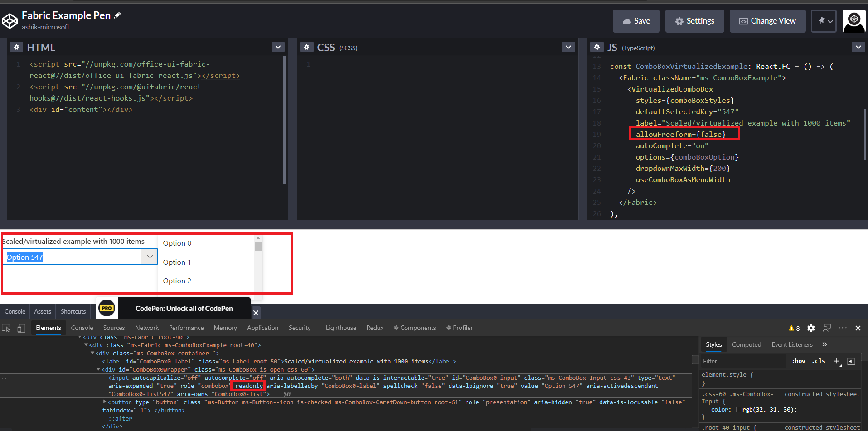Collapse the HTML editor panel chevron
This screenshot has height=431, width=868.
point(278,47)
